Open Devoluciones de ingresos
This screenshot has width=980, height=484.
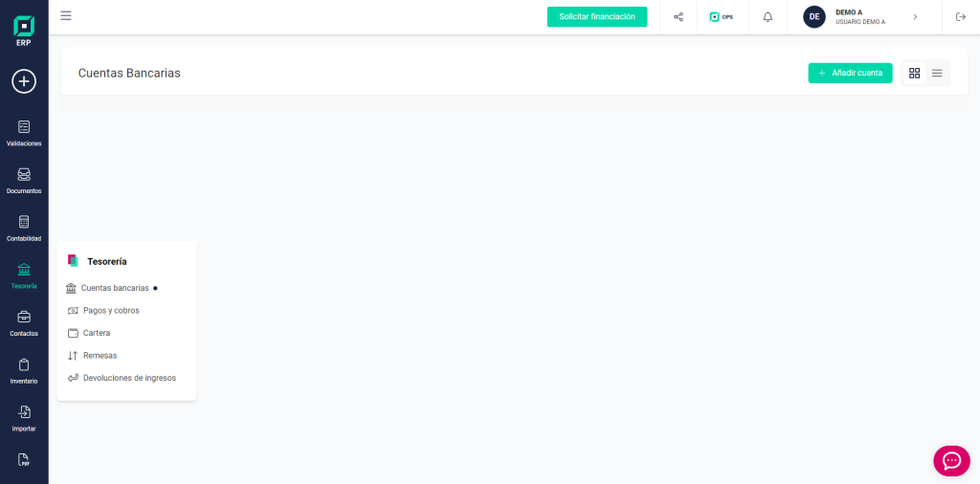pyautogui.click(x=122, y=378)
